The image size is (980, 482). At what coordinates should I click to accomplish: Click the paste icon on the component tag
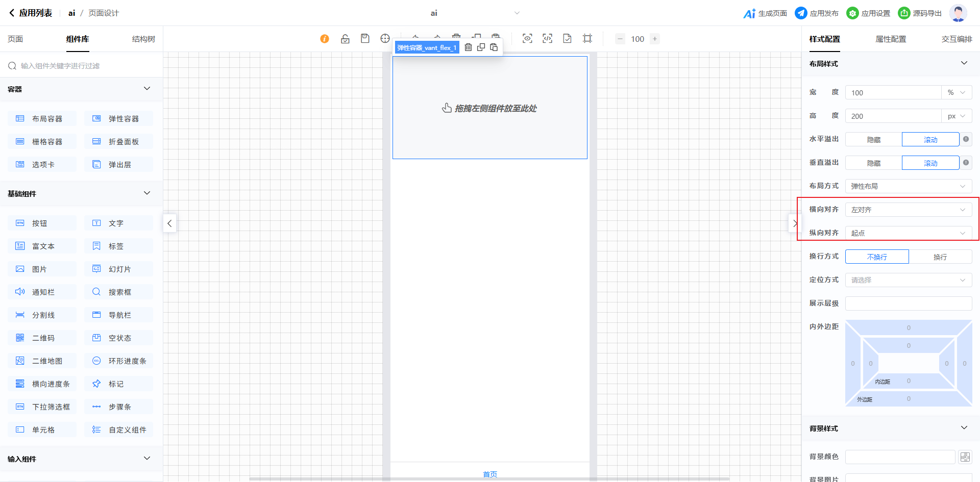(x=494, y=47)
